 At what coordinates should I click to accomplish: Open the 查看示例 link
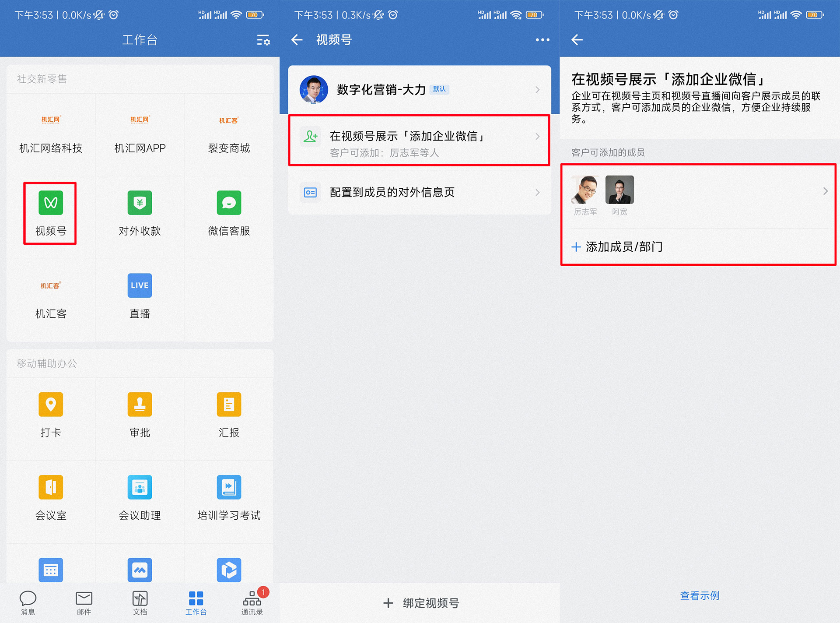point(700,595)
